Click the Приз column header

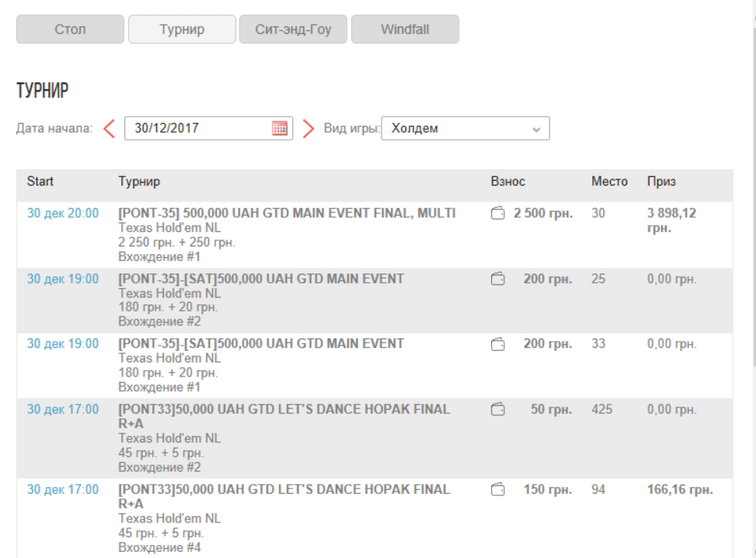tap(661, 182)
